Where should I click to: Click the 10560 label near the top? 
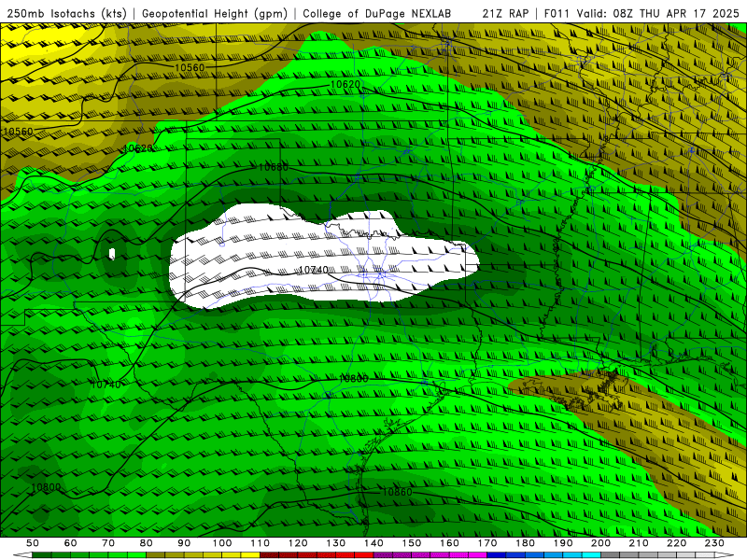click(190, 67)
